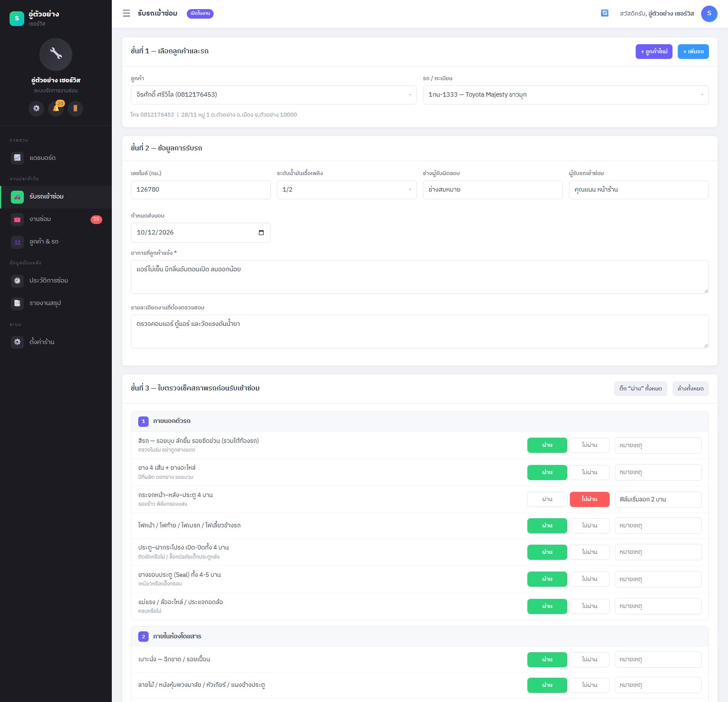This screenshot has width=728, height=702.
Task: Click the รายละเอียดงานที่ต้องตรวจสอบ textarea
Action: (419, 331)
